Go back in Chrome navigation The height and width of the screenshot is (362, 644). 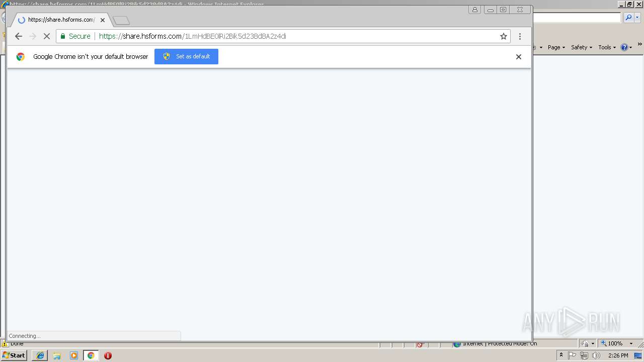point(19,36)
